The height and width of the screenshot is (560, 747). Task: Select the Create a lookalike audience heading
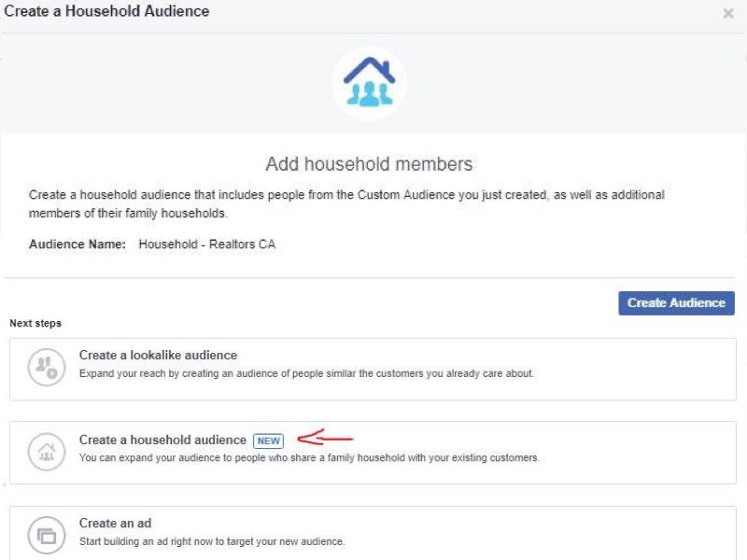(158, 356)
